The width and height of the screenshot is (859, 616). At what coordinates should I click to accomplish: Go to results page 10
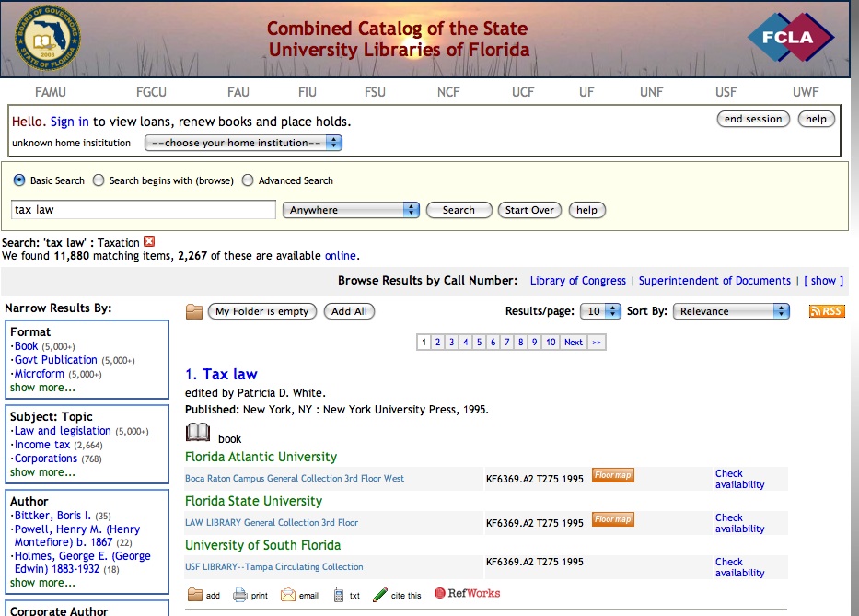[x=551, y=342]
